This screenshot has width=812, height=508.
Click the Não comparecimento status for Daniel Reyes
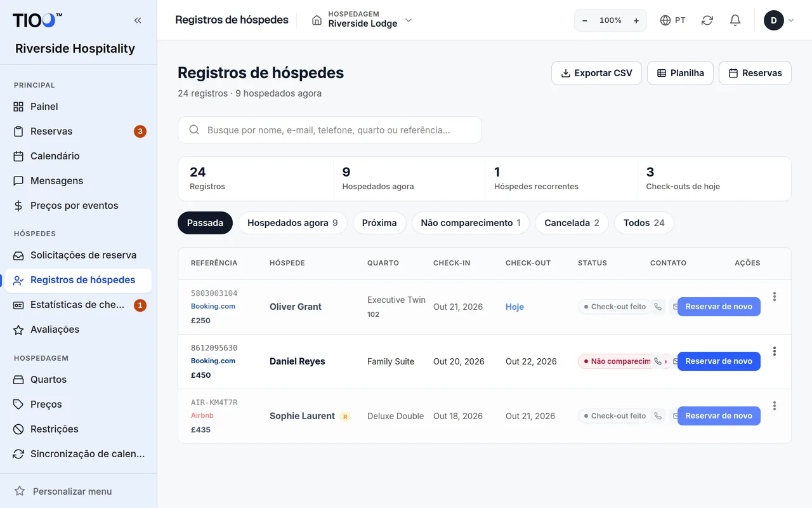[x=614, y=361]
